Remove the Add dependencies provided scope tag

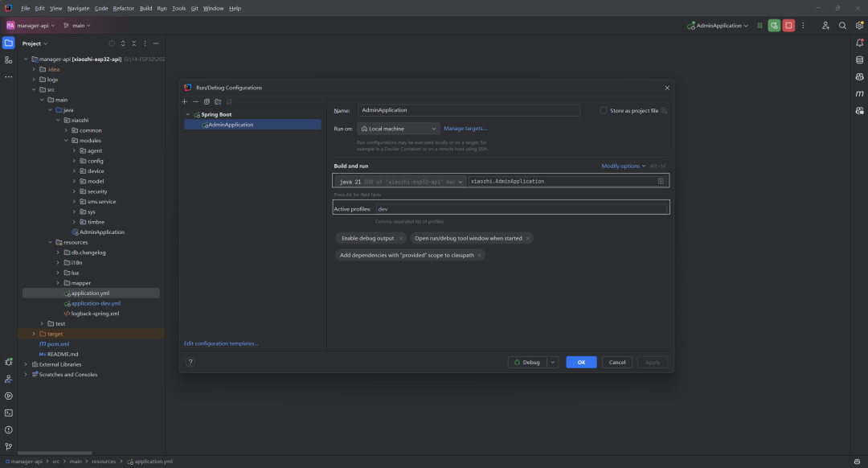[479, 256]
